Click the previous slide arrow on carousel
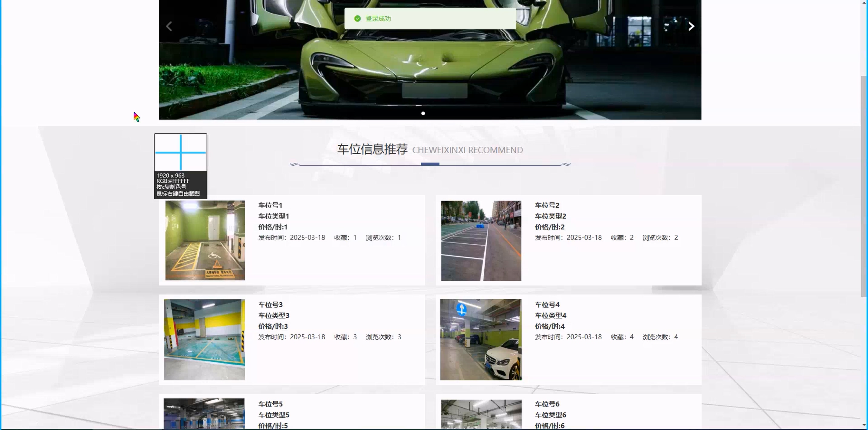The width and height of the screenshot is (868, 430). point(169,26)
